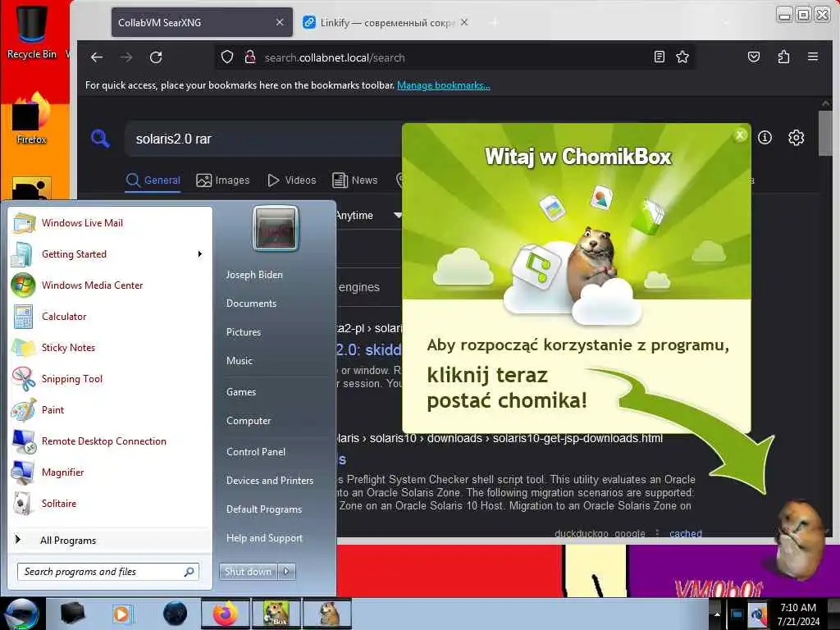
Task: Close the CollabVM SearXNG tab
Action: pos(280,22)
